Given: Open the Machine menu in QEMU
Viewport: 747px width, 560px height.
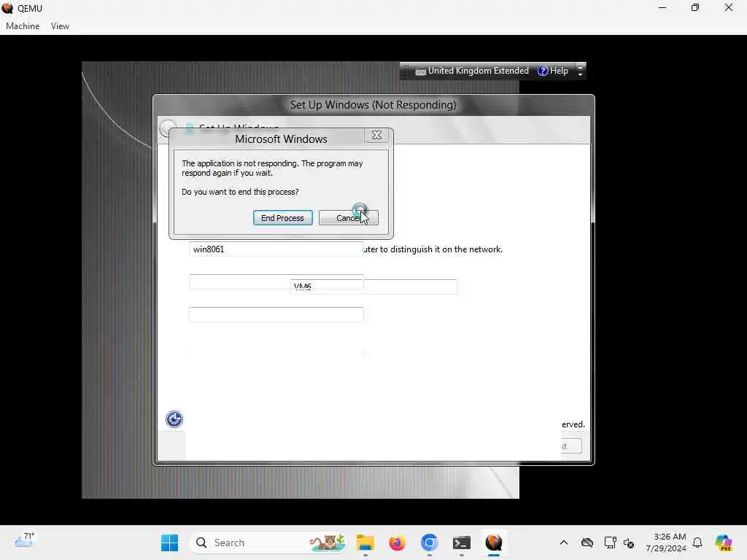Looking at the screenshot, I should pyautogui.click(x=23, y=26).
